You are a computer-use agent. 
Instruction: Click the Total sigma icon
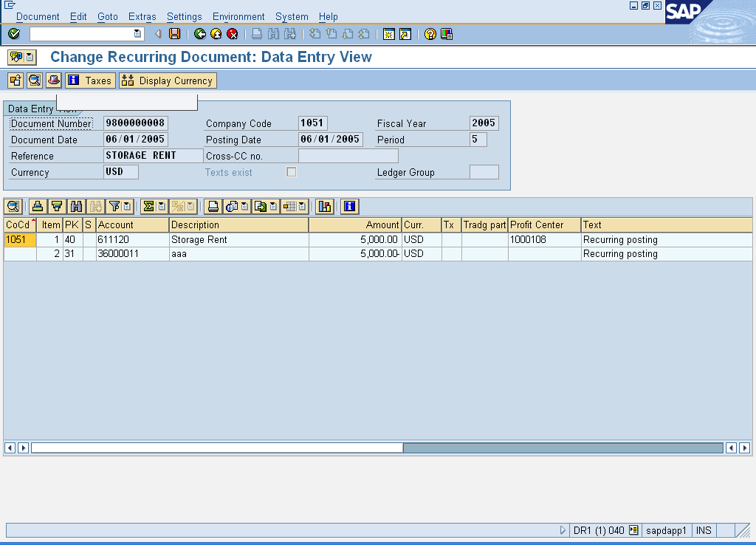(x=148, y=207)
